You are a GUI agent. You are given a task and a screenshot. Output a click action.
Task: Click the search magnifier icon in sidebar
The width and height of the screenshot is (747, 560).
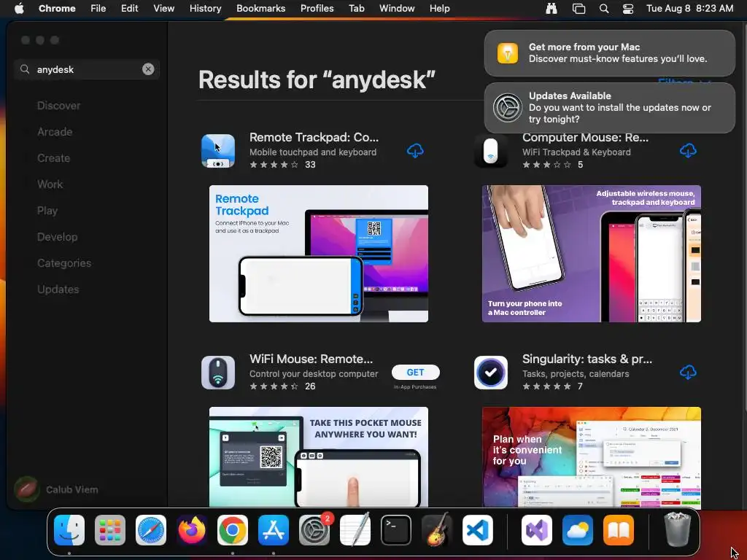(25, 69)
